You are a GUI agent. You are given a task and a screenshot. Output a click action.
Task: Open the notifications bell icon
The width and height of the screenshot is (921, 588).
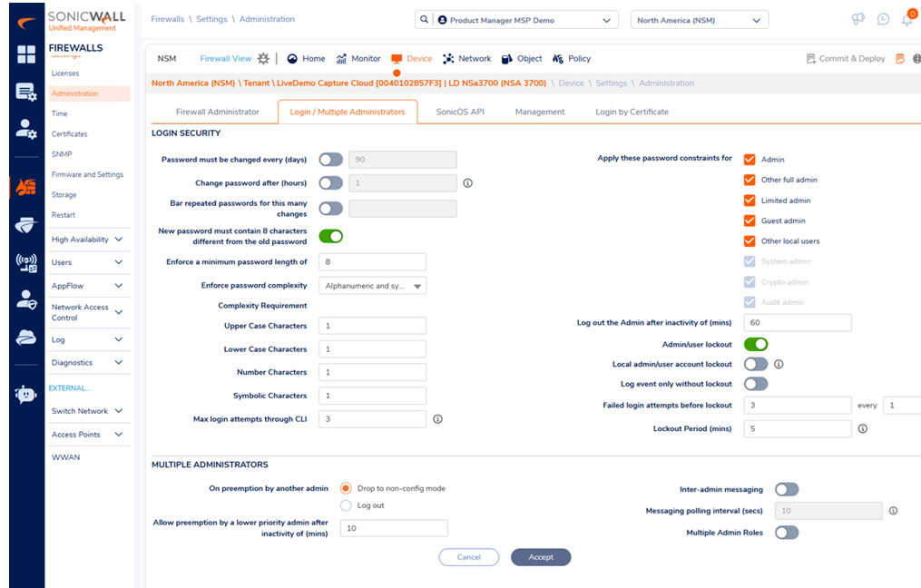click(x=907, y=19)
